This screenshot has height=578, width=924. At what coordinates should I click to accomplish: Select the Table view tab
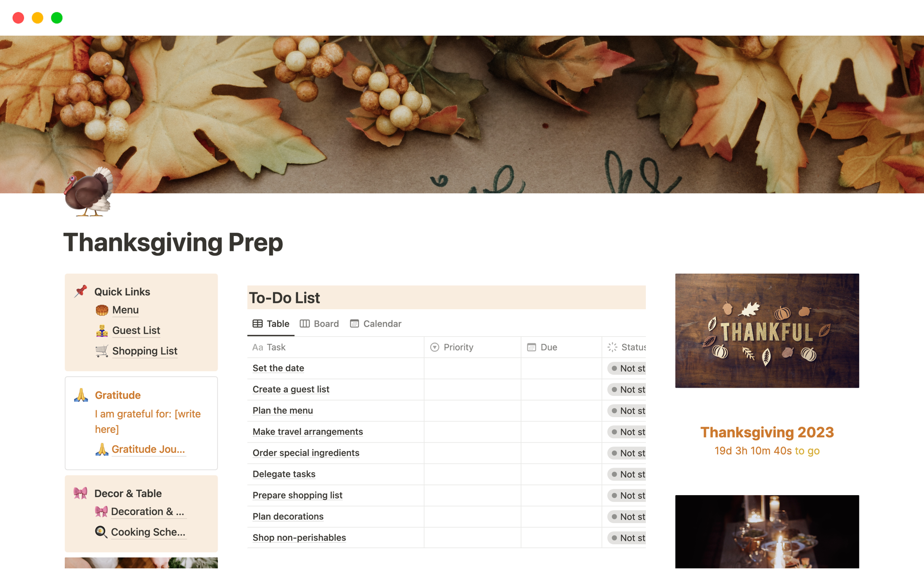point(271,324)
